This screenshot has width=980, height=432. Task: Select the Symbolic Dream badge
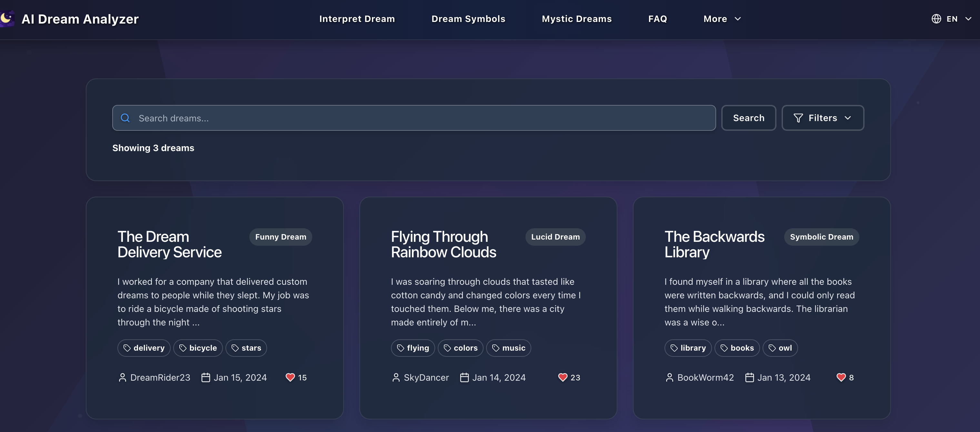pyautogui.click(x=821, y=237)
